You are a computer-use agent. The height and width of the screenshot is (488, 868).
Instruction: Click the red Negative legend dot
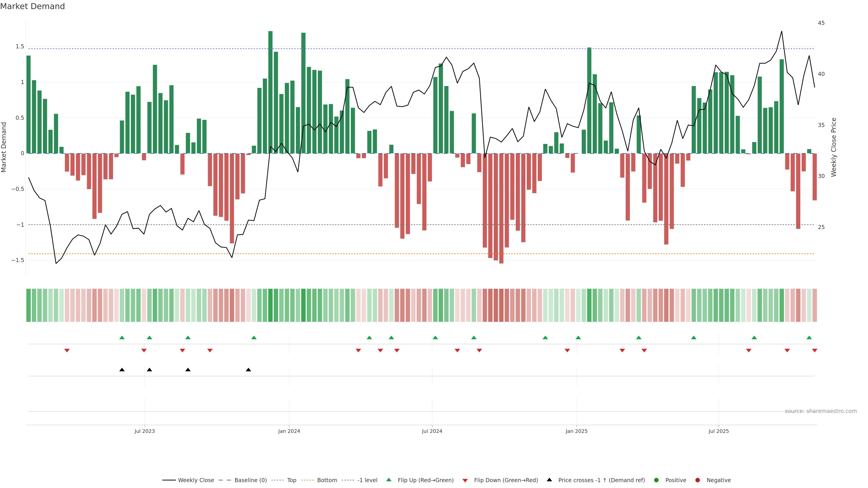pos(698,480)
